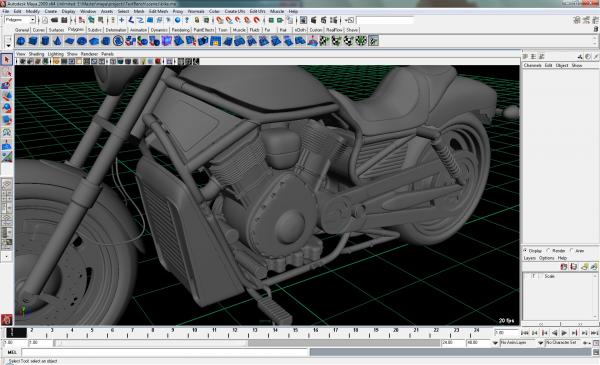Activate the Rotate tool in toolbox
The image size is (600, 365).
7,108
